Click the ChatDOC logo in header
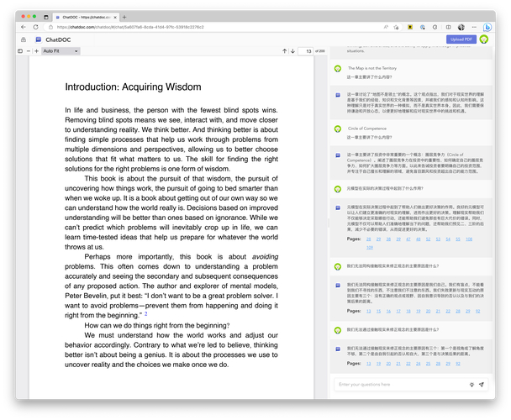Viewport: 511px width, 420px height. [59, 39]
